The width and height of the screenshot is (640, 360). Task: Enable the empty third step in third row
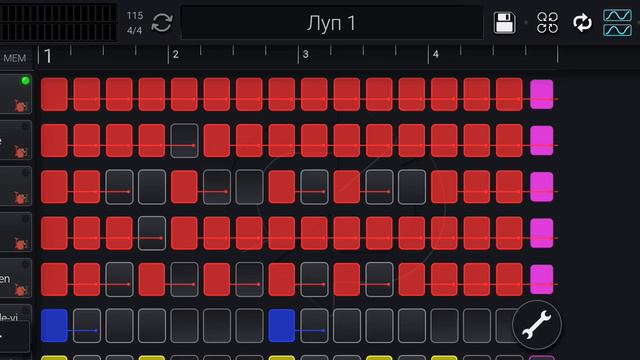click(119, 187)
